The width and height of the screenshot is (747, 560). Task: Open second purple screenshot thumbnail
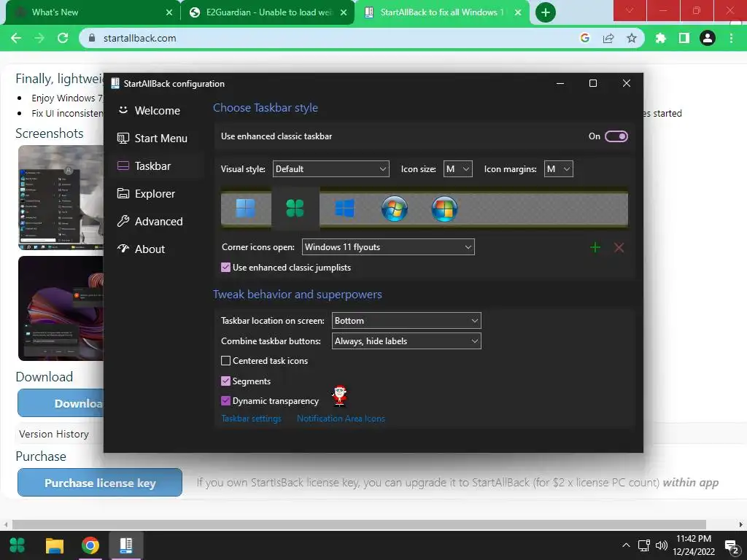point(61,308)
